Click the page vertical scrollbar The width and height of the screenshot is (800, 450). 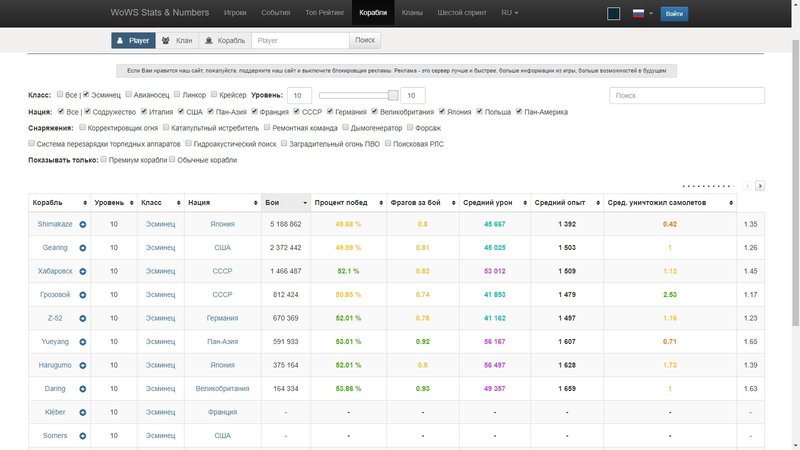tap(795, 182)
